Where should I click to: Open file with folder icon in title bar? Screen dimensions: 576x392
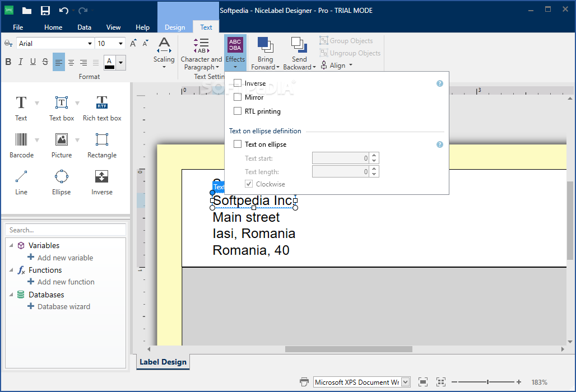[x=26, y=11]
